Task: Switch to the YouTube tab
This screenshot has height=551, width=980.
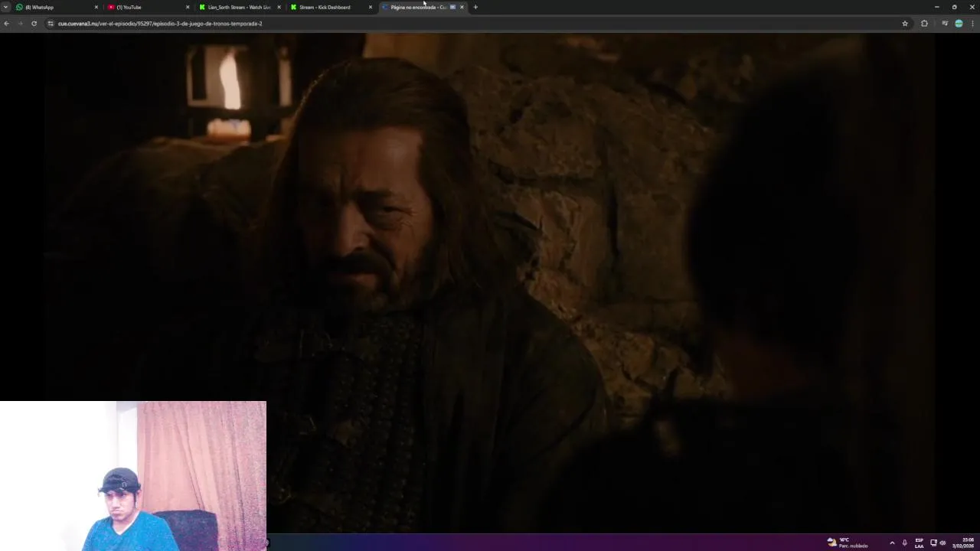Action: pyautogui.click(x=149, y=7)
